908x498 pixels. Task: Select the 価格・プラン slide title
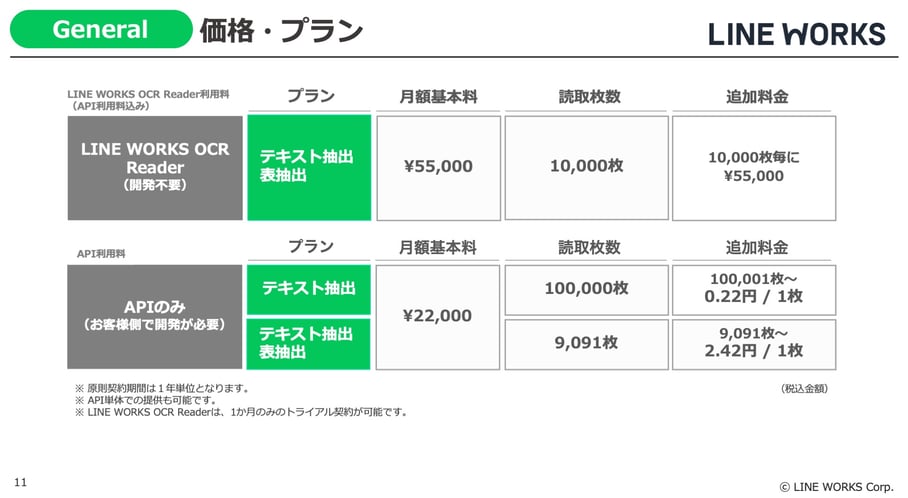[281, 31]
